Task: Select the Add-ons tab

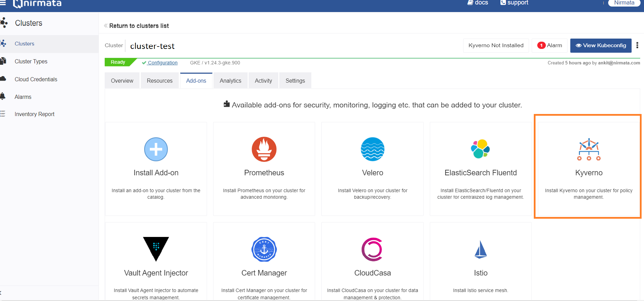Action: tap(196, 81)
